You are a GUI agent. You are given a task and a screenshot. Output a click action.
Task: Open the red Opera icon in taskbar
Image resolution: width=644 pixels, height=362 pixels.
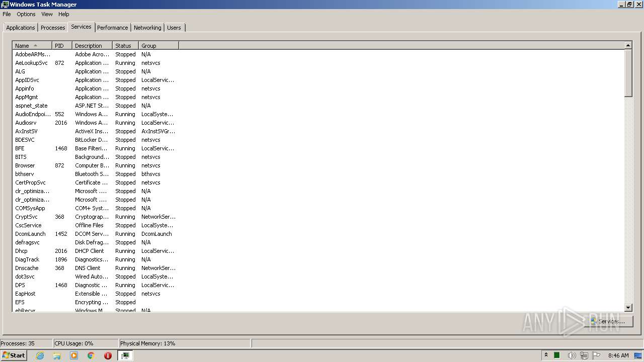click(108, 355)
